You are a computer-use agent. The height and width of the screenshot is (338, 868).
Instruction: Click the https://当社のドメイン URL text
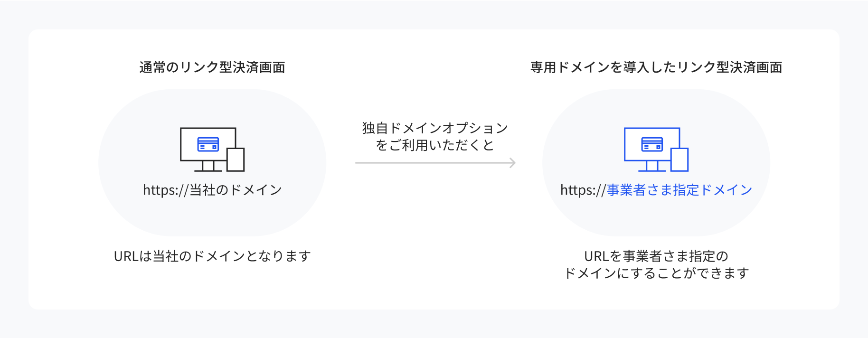point(212,190)
